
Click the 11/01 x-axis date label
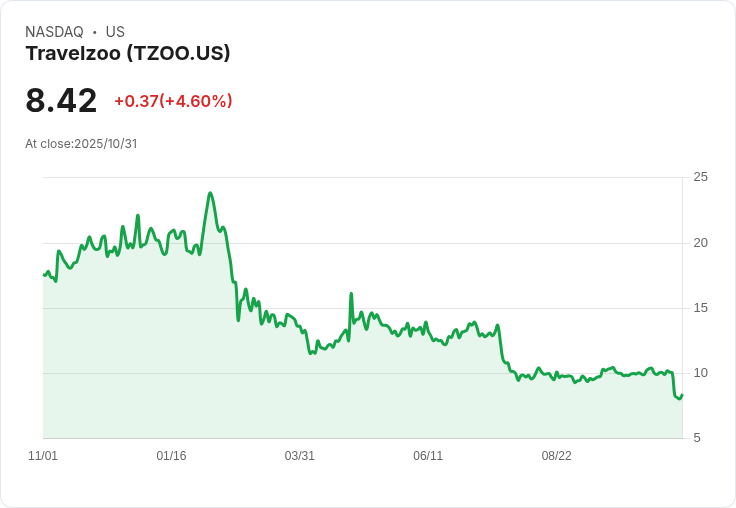tap(43, 456)
